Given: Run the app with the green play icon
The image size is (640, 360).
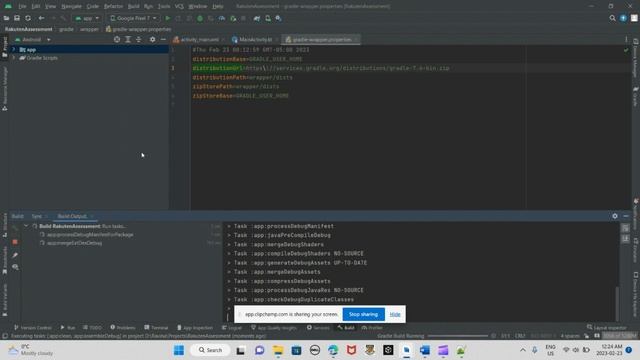Looking at the screenshot, I should pos(167,18).
